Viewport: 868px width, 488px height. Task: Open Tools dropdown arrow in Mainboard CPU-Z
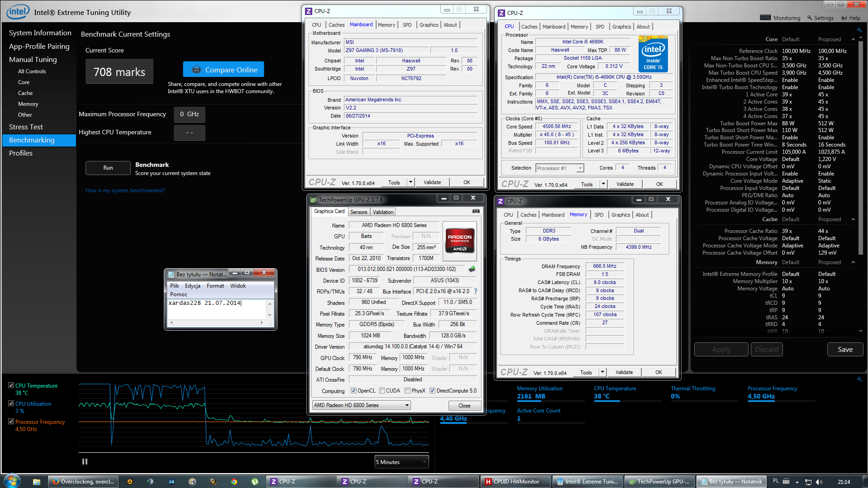(410, 182)
